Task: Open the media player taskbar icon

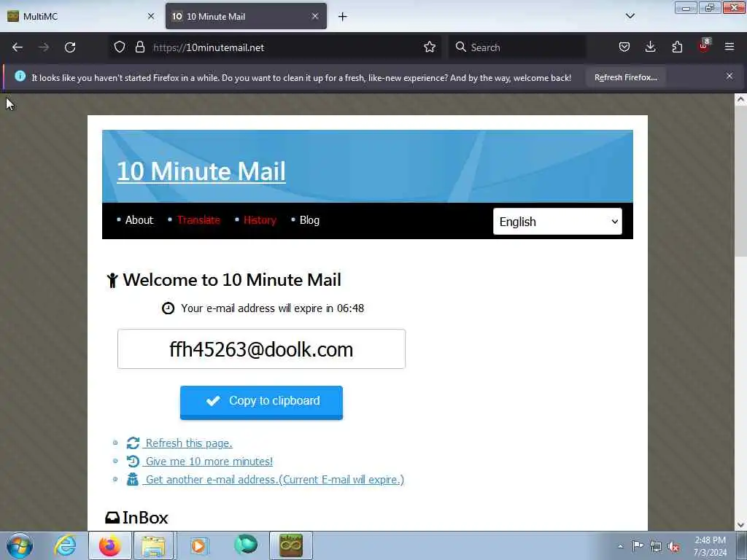Action: tap(198, 545)
